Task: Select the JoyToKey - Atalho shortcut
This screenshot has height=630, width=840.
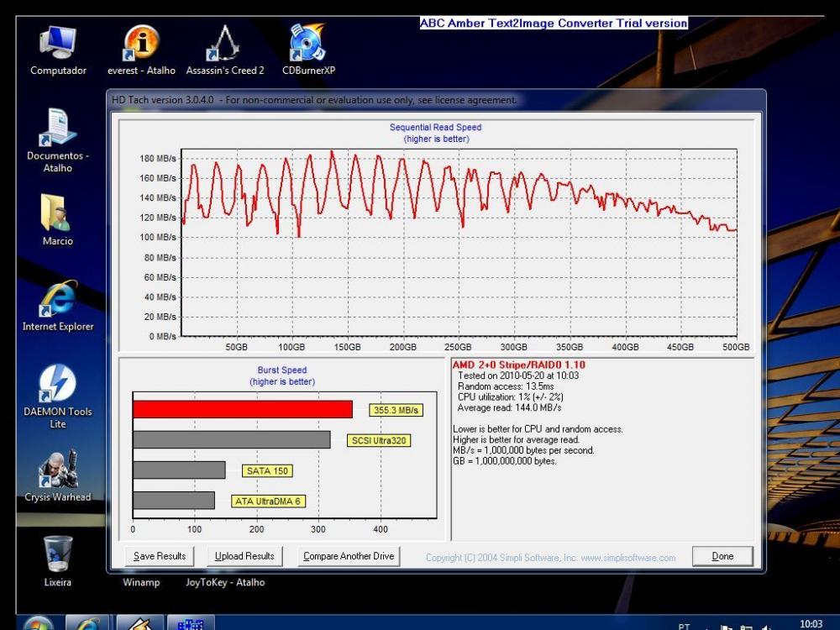Action: 224,582
